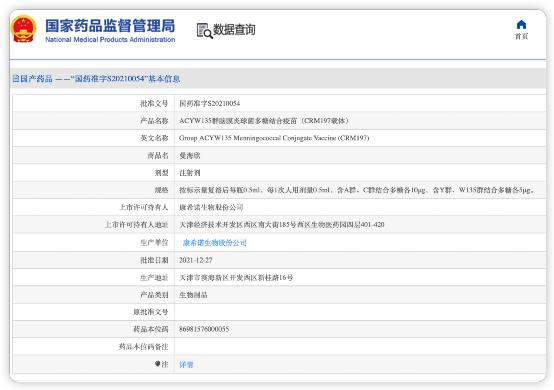This screenshot has width=554, height=390.
Task: Click National Medical Products Administration English subtitle
Action: point(110,40)
